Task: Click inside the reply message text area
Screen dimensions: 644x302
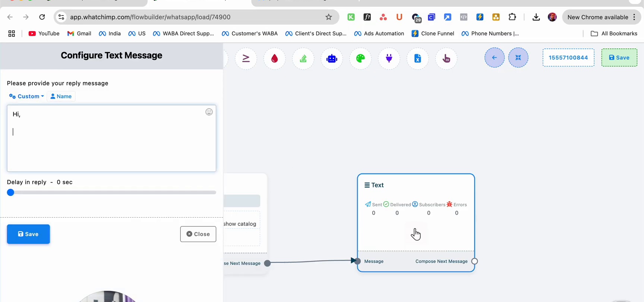Action: (x=111, y=138)
